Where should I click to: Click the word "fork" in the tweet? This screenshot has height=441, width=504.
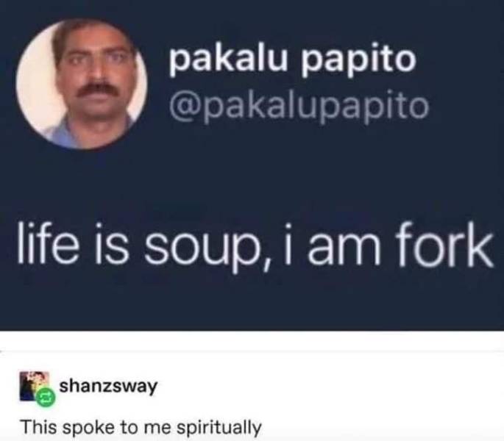(x=446, y=246)
